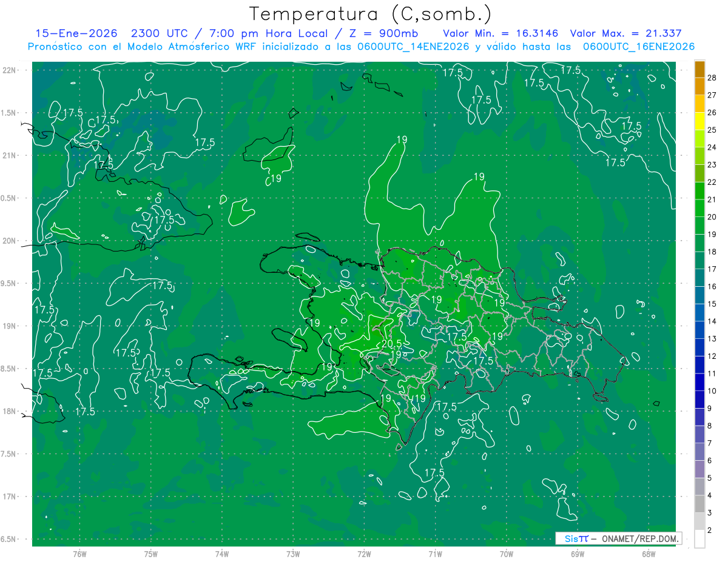This screenshot has width=728, height=562.
Task: Click the color scale number 12
Action: coord(712,356)
